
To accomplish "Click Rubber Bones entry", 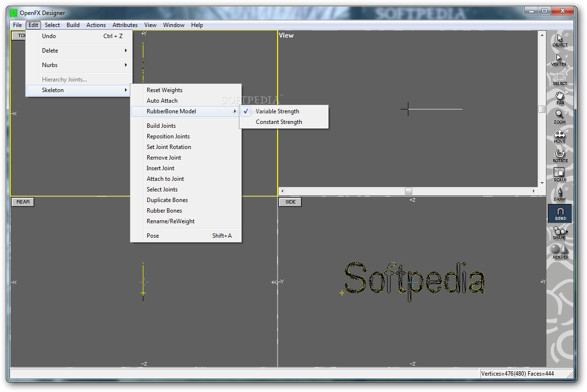I will 186,211.
